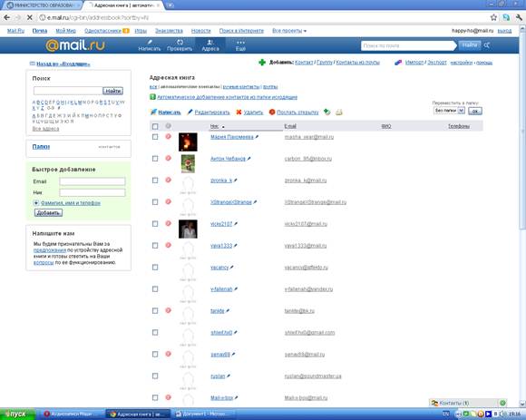
Task: Tick the checkbox for vicky2107
Action: 155,224
